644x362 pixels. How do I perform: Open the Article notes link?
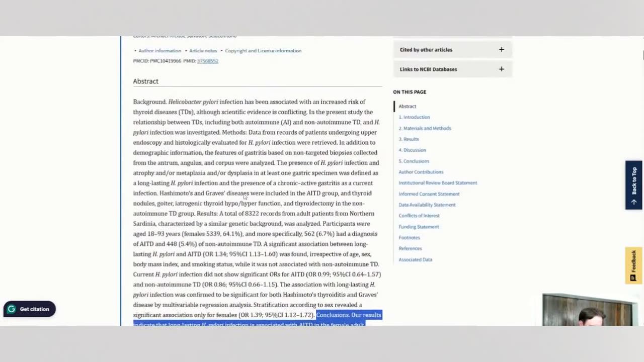click(203, 51)
